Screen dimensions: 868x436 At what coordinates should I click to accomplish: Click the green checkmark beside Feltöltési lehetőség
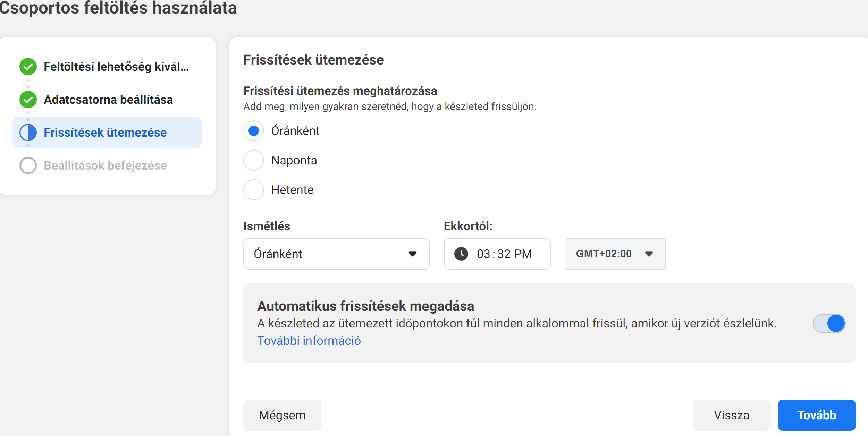28,67
